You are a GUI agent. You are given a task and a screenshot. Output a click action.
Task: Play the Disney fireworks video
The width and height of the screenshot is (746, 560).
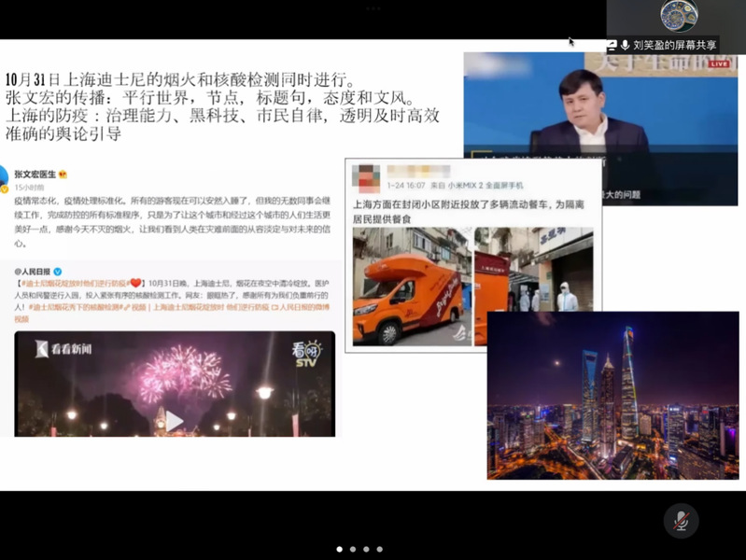pos(174,421)
